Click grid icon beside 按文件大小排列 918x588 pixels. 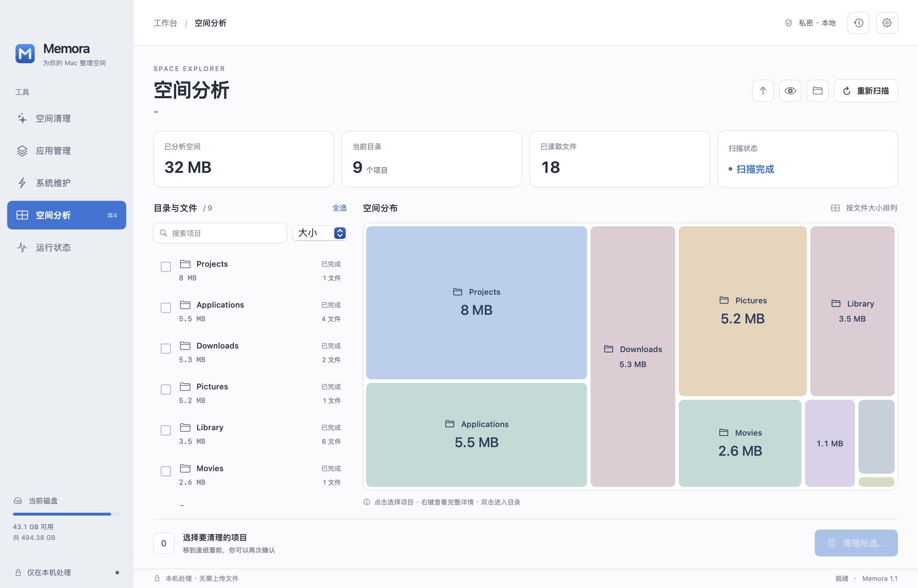coord(835,208)
